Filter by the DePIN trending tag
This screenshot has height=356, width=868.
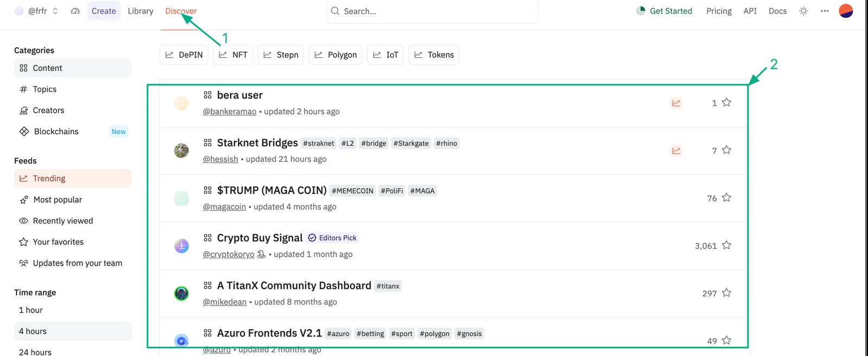[x=184, y=55]
